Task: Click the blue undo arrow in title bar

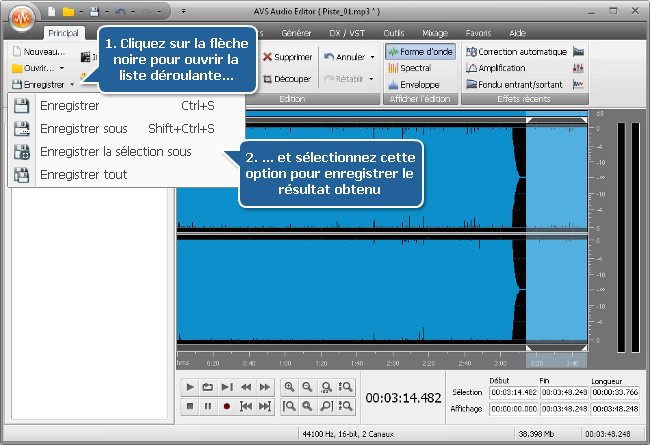Action: [120, 12]
